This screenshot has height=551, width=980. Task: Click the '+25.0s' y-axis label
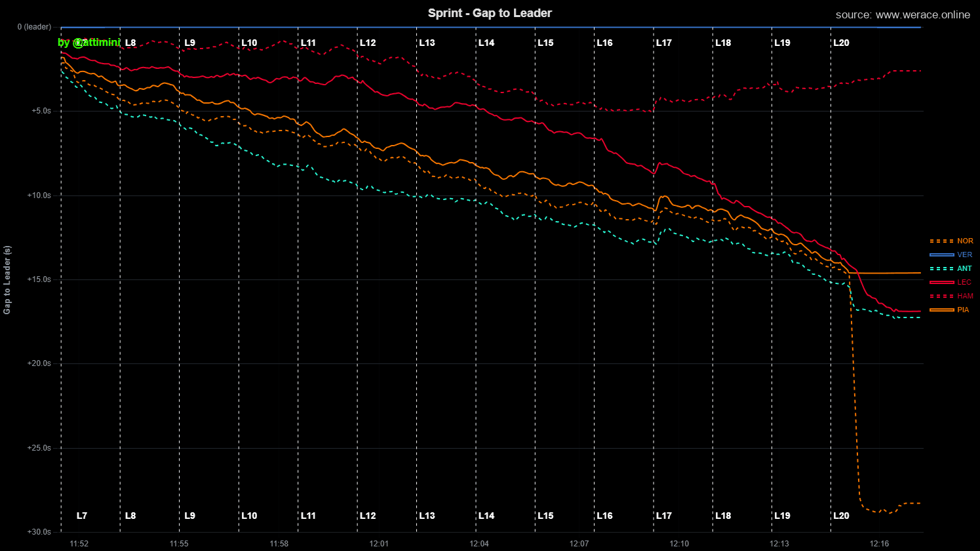39,448
